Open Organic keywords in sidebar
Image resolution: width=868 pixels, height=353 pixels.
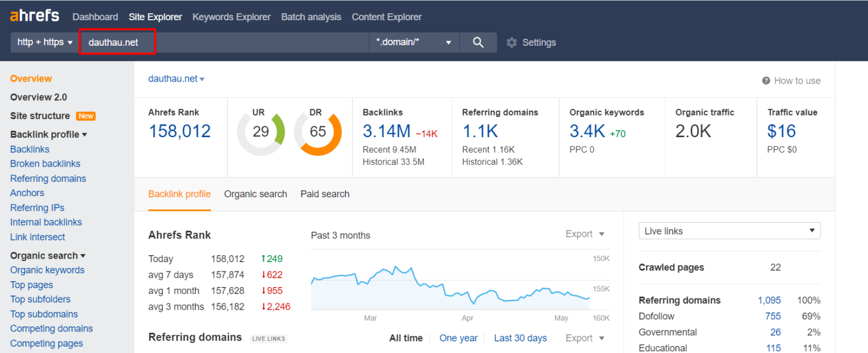(47, 270)
